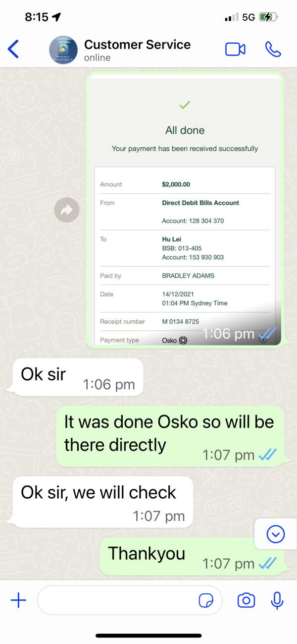297x644 pixels.
Task: Jump to latest messages with down chevron
Action: point(275,534)
